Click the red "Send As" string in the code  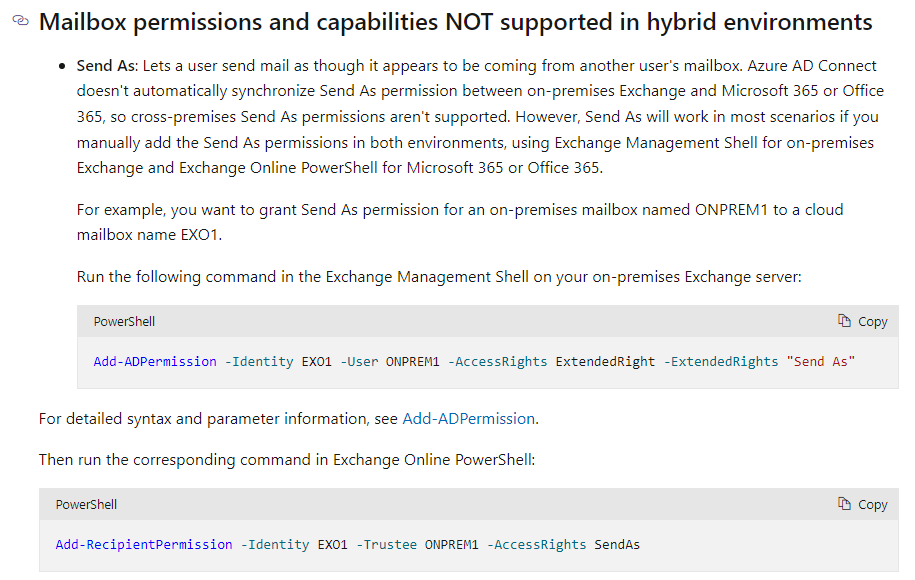(820, 362)
